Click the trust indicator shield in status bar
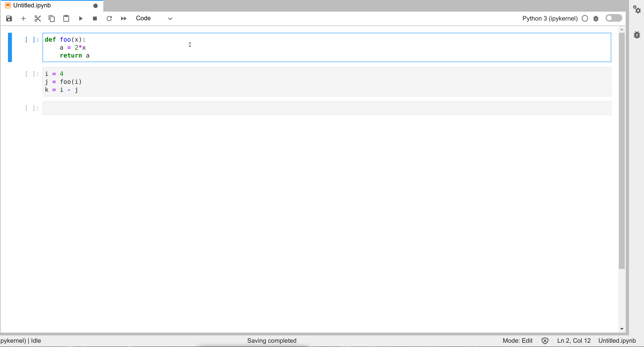This screenshot has height=347, width=644. (545, 341)
